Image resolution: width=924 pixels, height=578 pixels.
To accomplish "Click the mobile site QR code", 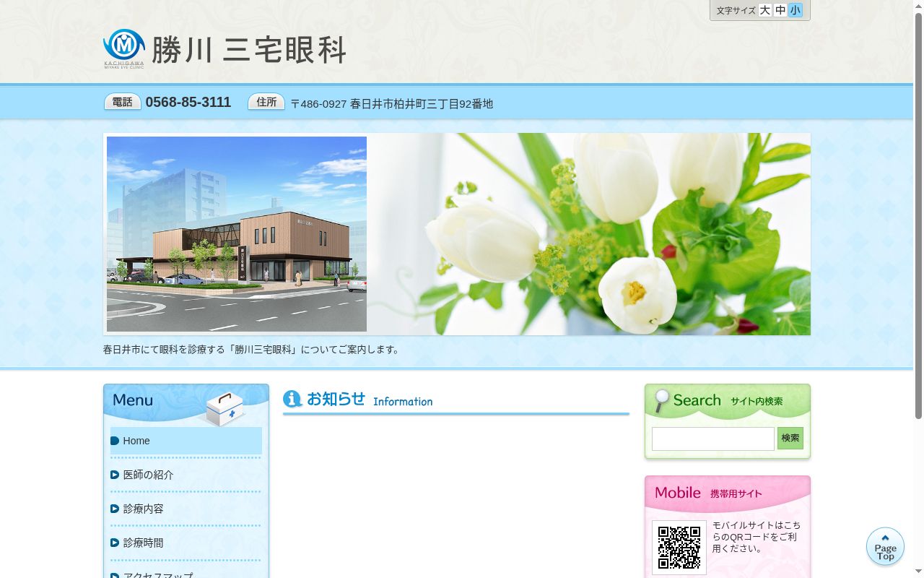I will [x=679, y=548].
